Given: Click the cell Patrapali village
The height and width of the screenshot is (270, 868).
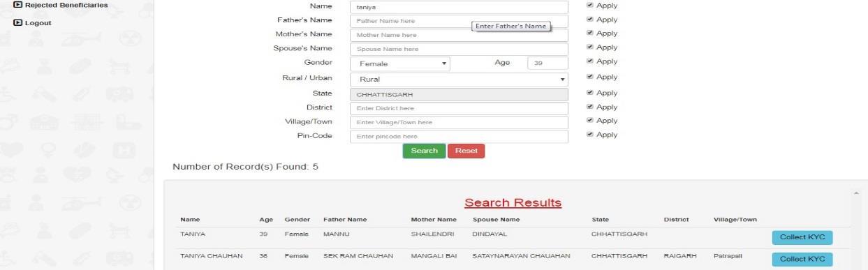Looking at the screenshot, I should pos(728,256).
